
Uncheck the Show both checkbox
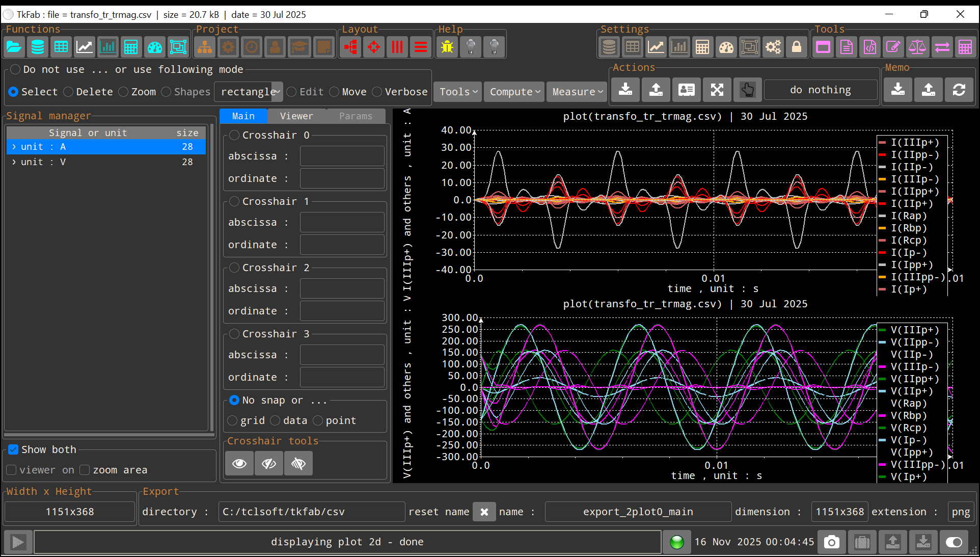pyautogui.click(x=14, y=449)
